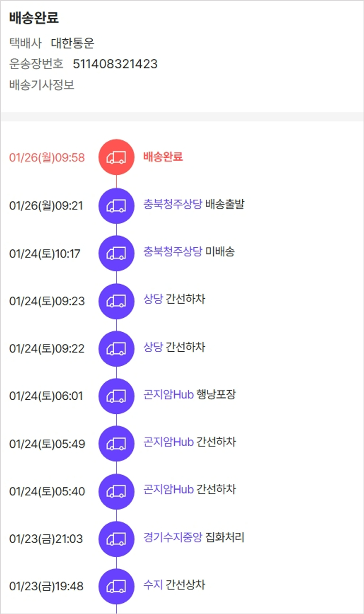Image resolution: width=364 pixels, height=614 pixels.
Task: Click the 01/26(월)09:58 timestamp
Action: pyautogui.click(x=47, y=157)
